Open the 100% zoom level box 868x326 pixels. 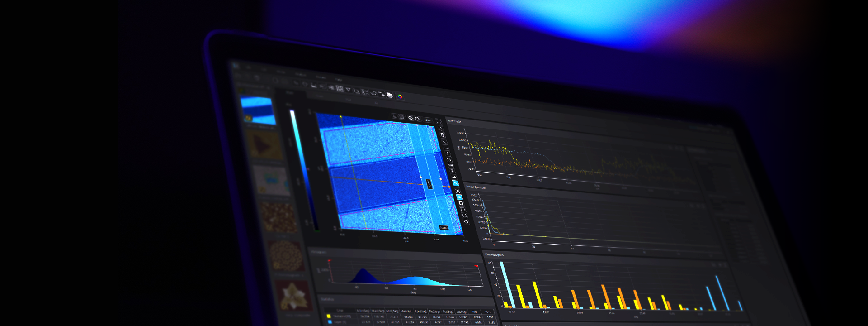[428, 120]
